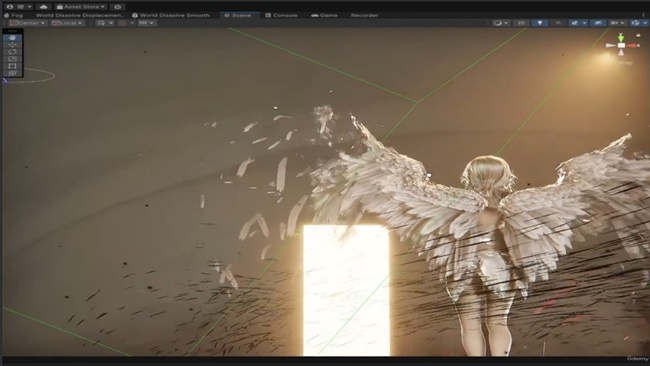Open the Unity account menu
Screen dimensions: 650x366
(x=19, y=7)
